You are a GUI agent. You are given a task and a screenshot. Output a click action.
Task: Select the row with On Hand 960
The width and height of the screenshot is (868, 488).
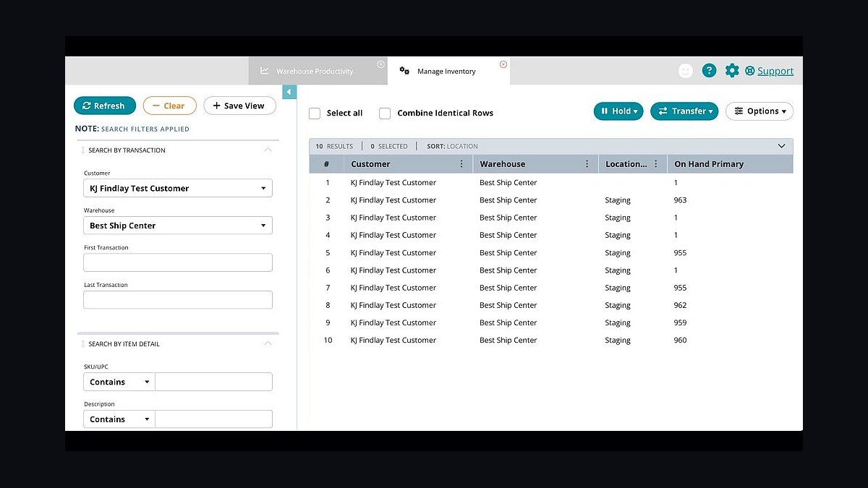551,340
